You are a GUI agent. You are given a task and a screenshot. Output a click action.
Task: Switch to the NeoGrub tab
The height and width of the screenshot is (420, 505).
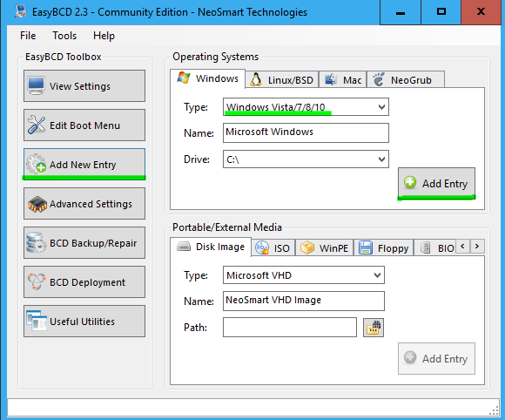[406, 79]
